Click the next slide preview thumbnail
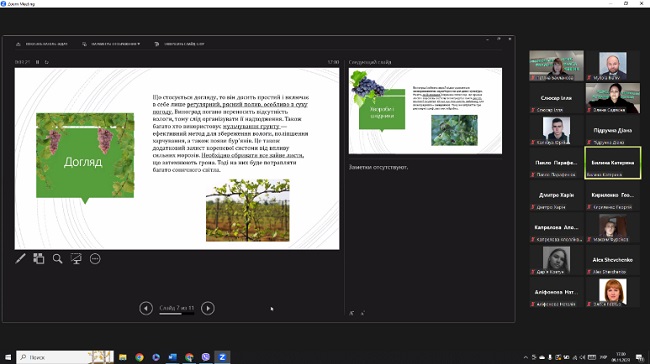 click(425, 111)
